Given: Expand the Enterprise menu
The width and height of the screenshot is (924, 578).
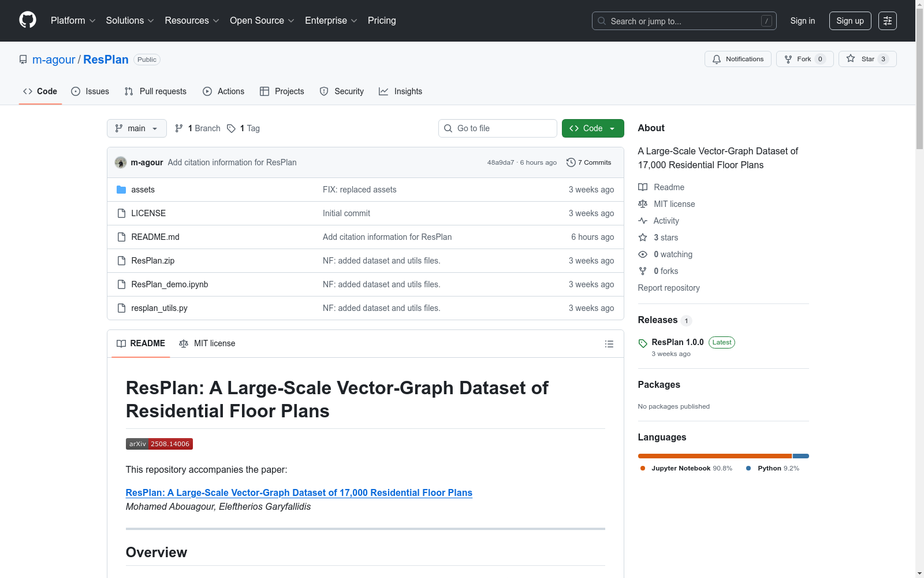Looking at the screenshot, I should pos(331,21).
